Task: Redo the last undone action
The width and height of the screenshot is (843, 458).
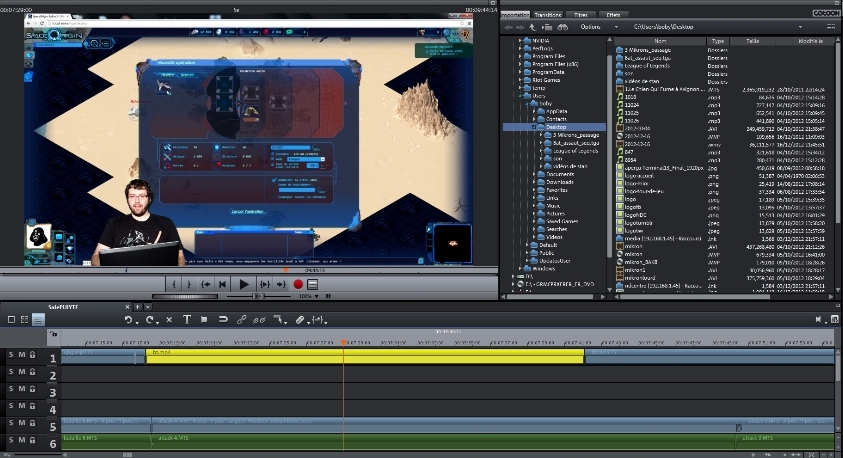Action: click(x=149, y=320)
